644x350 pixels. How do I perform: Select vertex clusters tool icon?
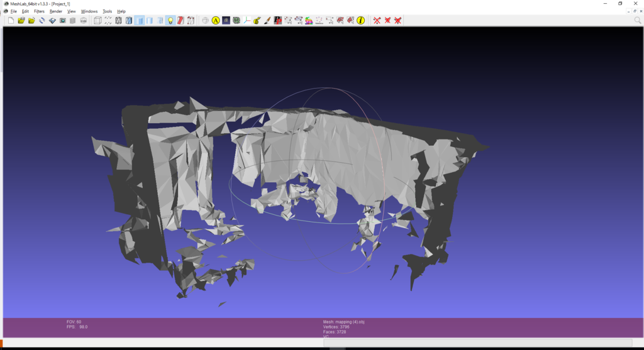[x=299, y=21]
